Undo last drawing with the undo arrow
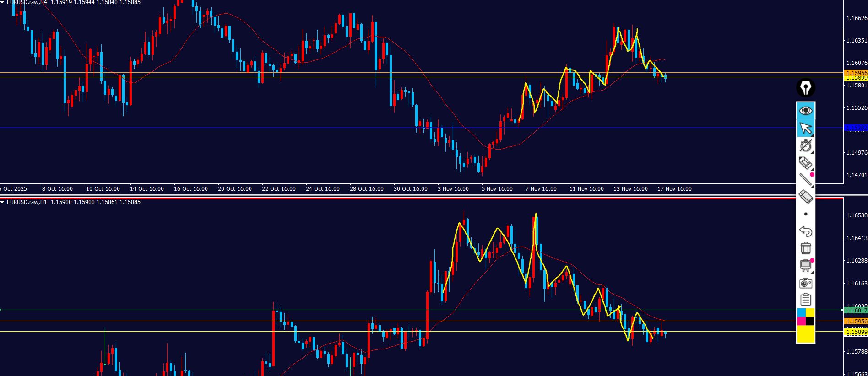Image resolution: width=868 pixels, height=376 pixels. pos(805,231)
